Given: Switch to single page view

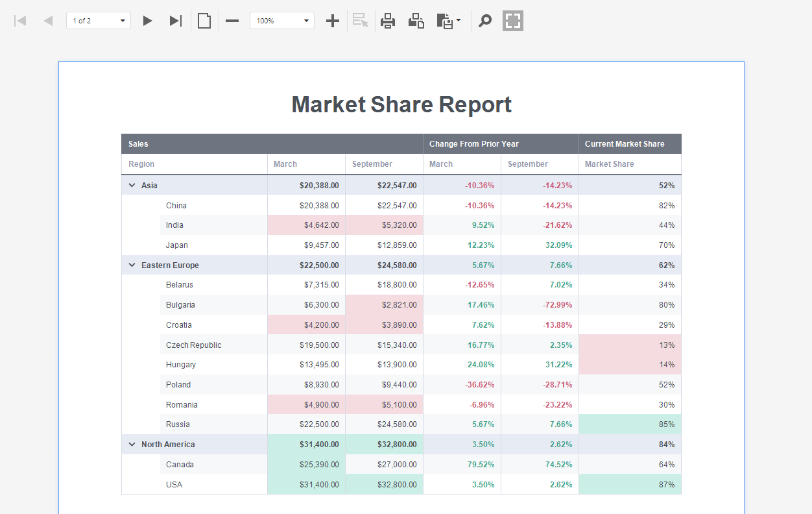Looking at the screenshot, I should 204,20.
